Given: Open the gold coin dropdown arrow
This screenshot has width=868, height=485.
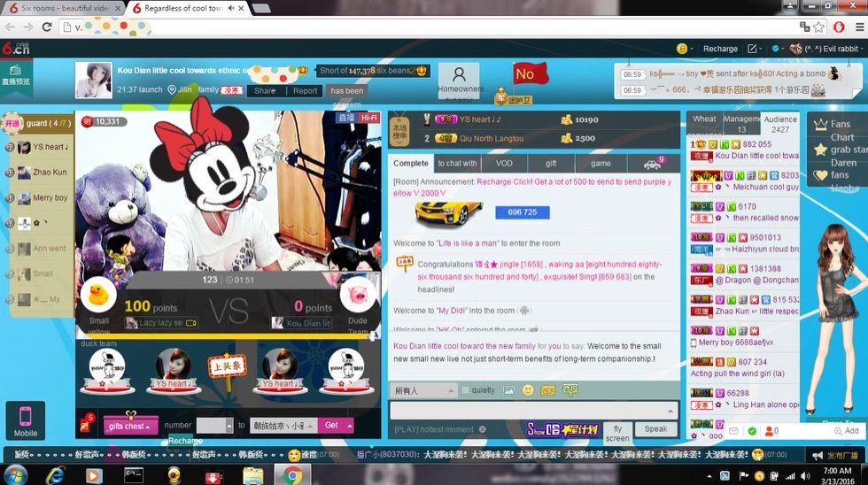Looking at the screenshot, I should [x=692, y=50].
